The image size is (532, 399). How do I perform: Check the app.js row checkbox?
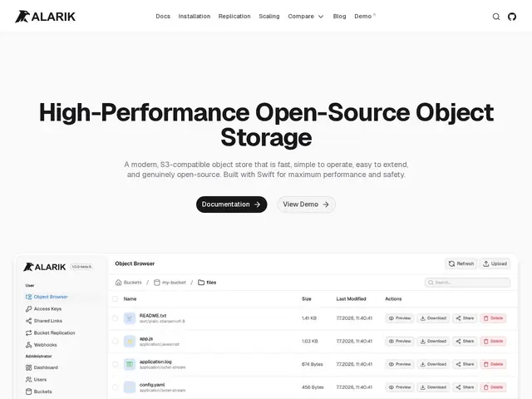pyautogui.click(x=115, y=342)
